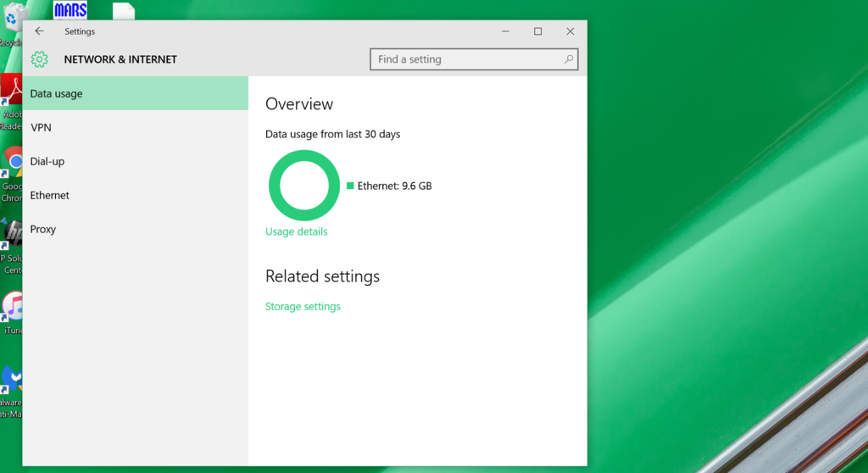Select the MARS desktop shortcut

[70, 10]
